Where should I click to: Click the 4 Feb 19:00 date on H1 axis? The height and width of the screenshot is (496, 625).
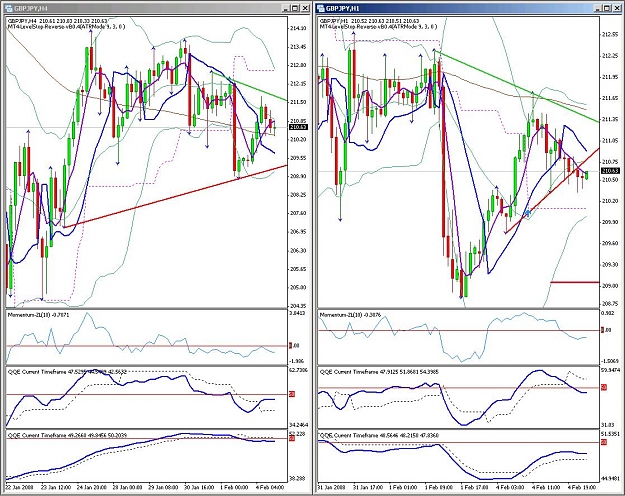(x=582, y=487)
